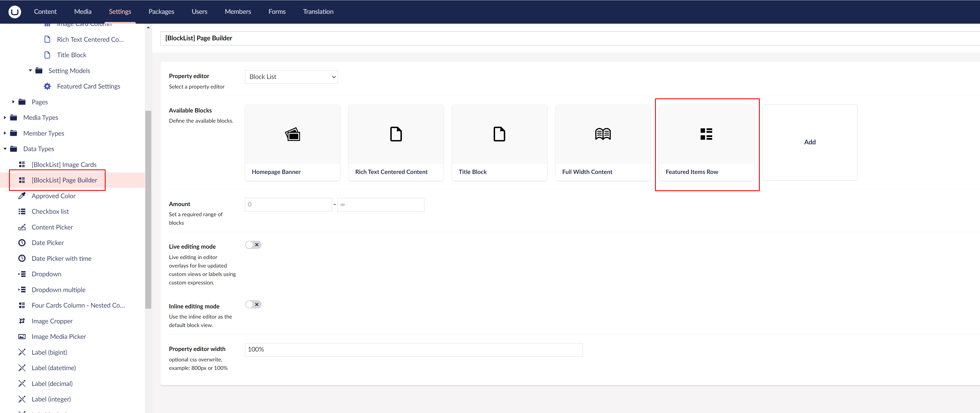Image resolution: width=980 pixels, height=413 pixels.
Task: Click the Data Types folder icon
Action: (14, 149)
